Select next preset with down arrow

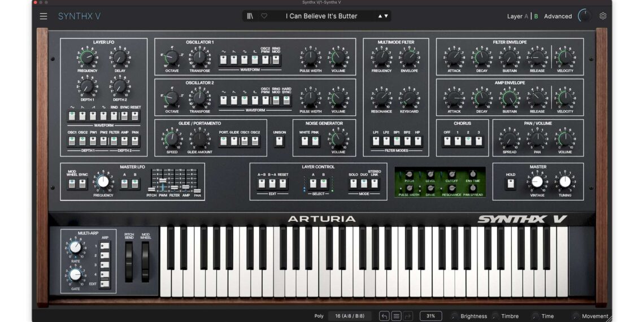[386, 16]
